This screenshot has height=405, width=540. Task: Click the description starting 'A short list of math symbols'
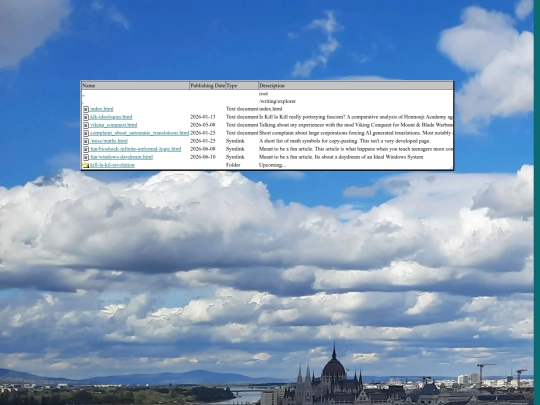(x=344, y=141)
